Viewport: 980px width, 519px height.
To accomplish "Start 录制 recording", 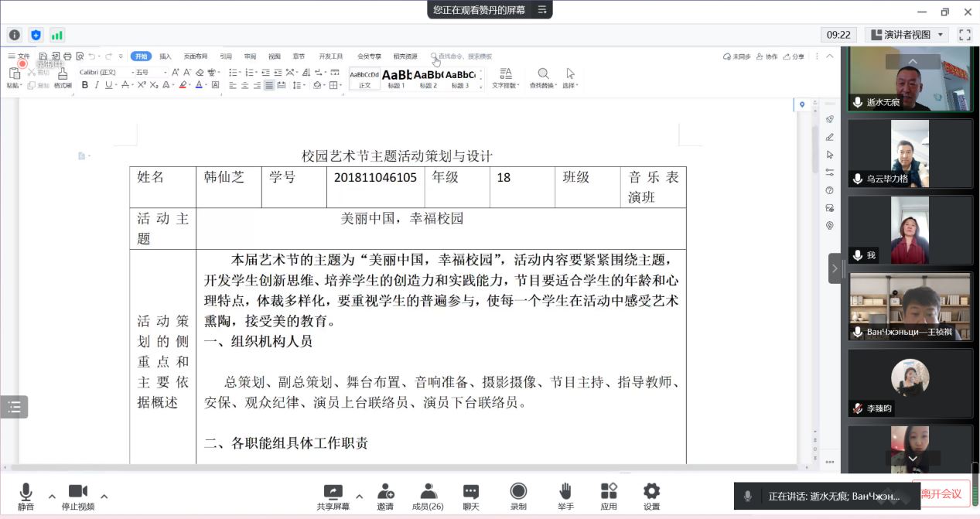I will click(518, 492).
